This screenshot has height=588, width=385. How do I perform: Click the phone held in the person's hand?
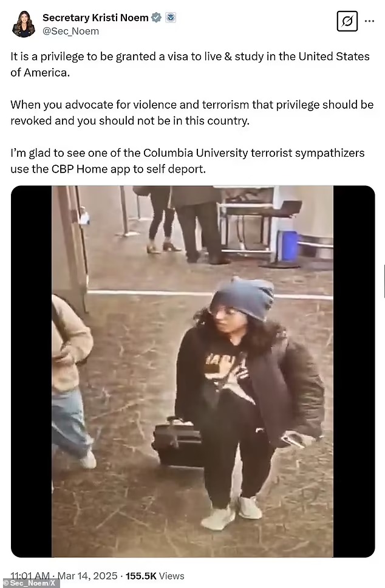pos(295,440)
